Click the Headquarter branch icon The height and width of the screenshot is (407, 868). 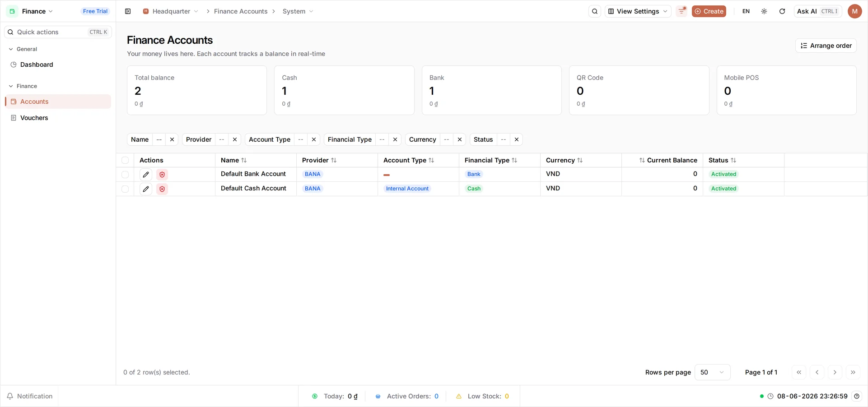146,11
